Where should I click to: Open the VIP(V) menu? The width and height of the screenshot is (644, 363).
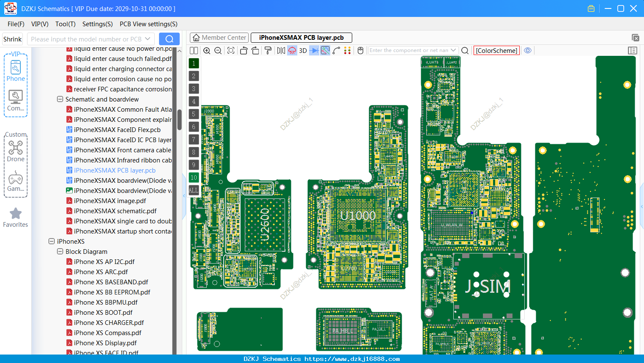tap(40, 24)
